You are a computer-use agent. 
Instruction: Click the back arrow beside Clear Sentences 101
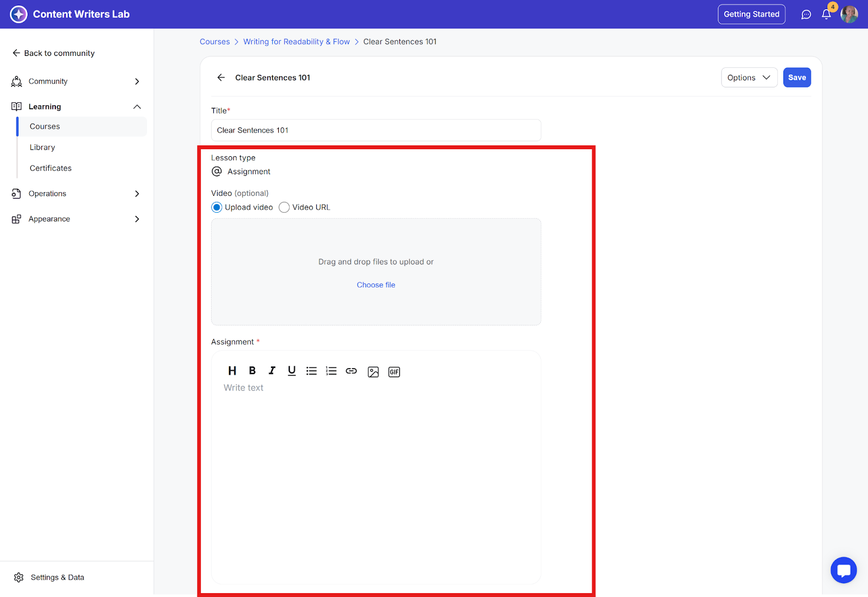221,78
